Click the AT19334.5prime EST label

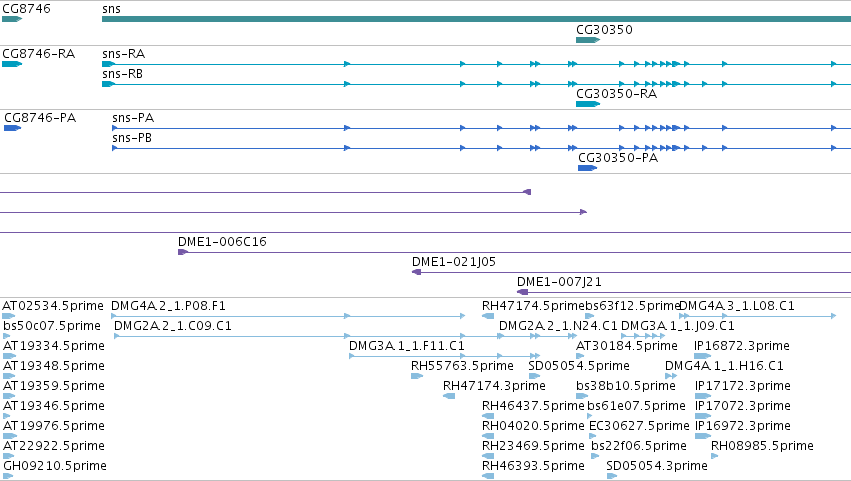(x=54, y=346)
